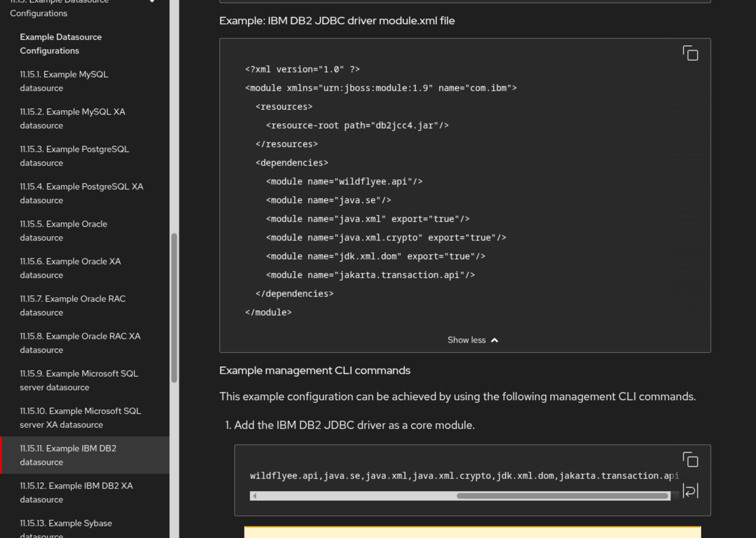Image resolution: width=756 pixels, height=538 pixels.
Task: Click the Show less chevron arrow
Action: [495, 340]
